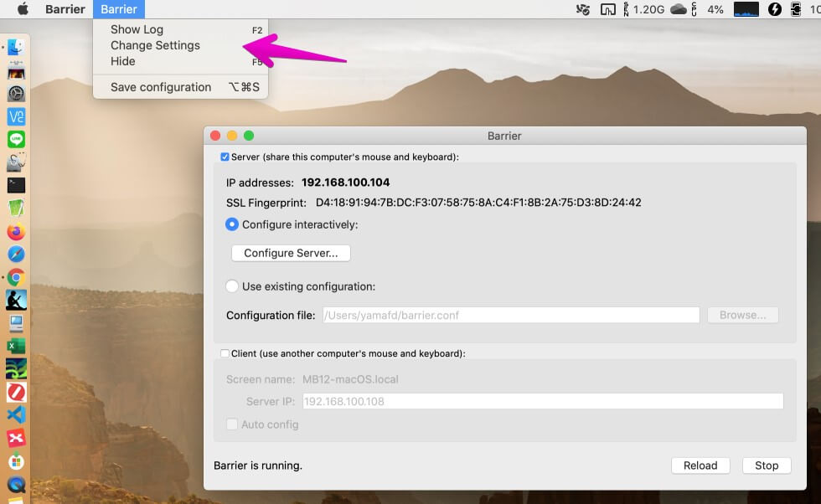Click the lightning bolt menu bar icon
Image resolution: width=821 pixels, height=504 pixels.
(774, 9)
